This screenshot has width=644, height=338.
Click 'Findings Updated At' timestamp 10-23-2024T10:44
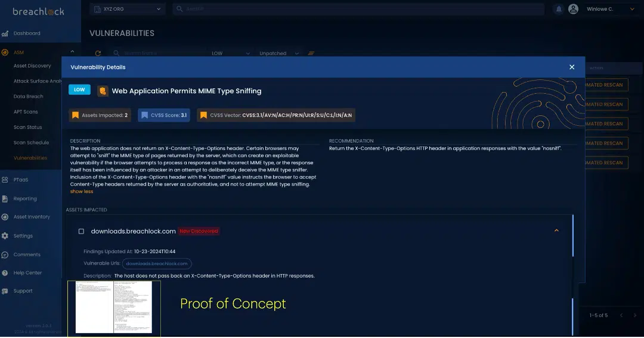pyautogui.click(x=154, y=251)
